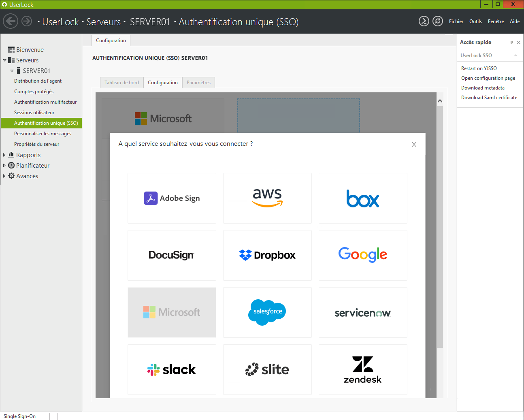Viewport: 524px width, 420px height.
Task: Select the top Configuration document tab
Action: click(x=111, y=41)
